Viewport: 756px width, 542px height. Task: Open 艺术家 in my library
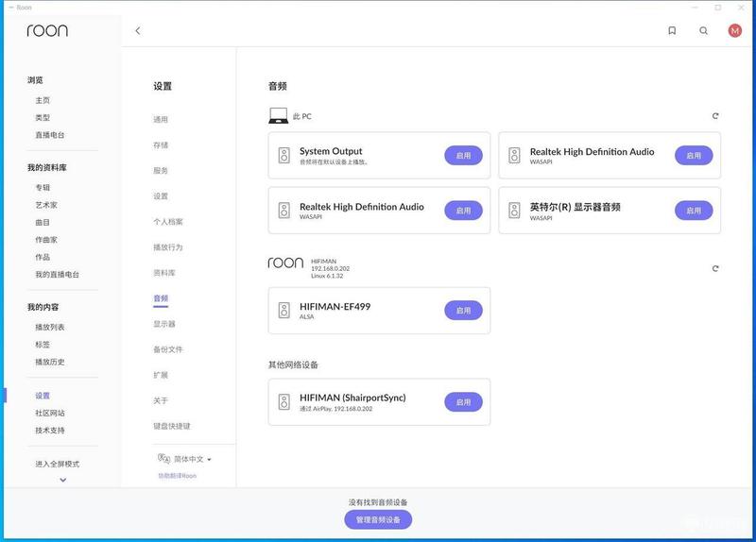(x=46, y=205)
